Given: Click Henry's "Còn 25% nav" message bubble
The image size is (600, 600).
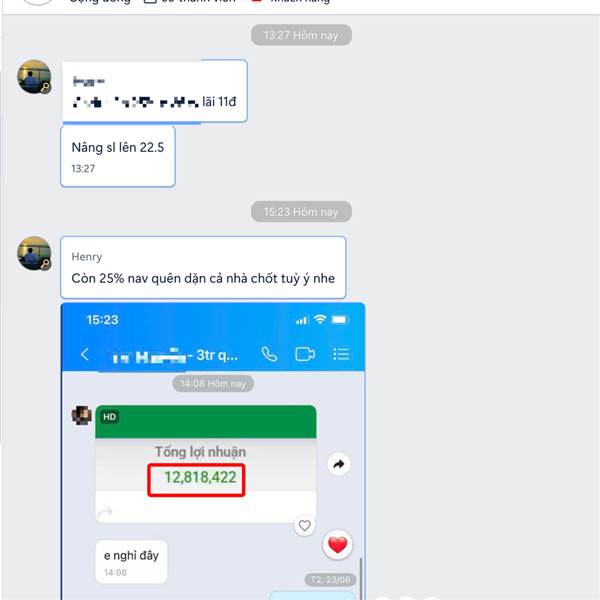Looking at the screenshot, I should point(203,267).
